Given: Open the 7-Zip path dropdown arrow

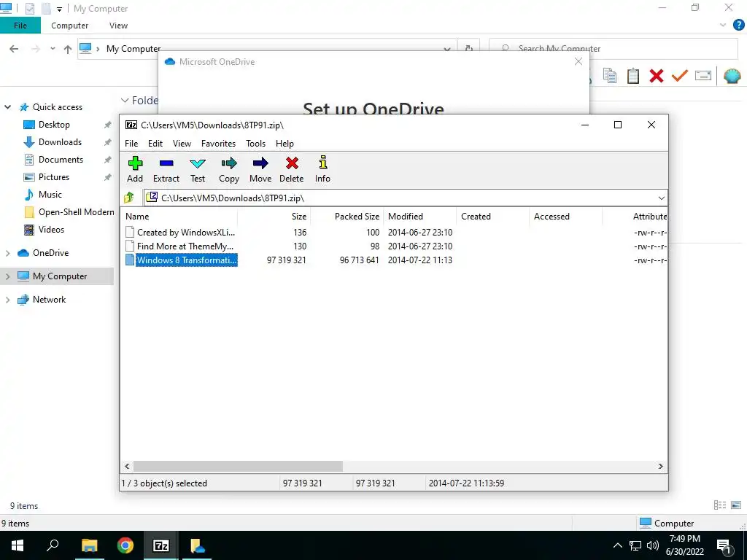Looking at the screenshot, I should pyautogui.click(x=661, y=198).
